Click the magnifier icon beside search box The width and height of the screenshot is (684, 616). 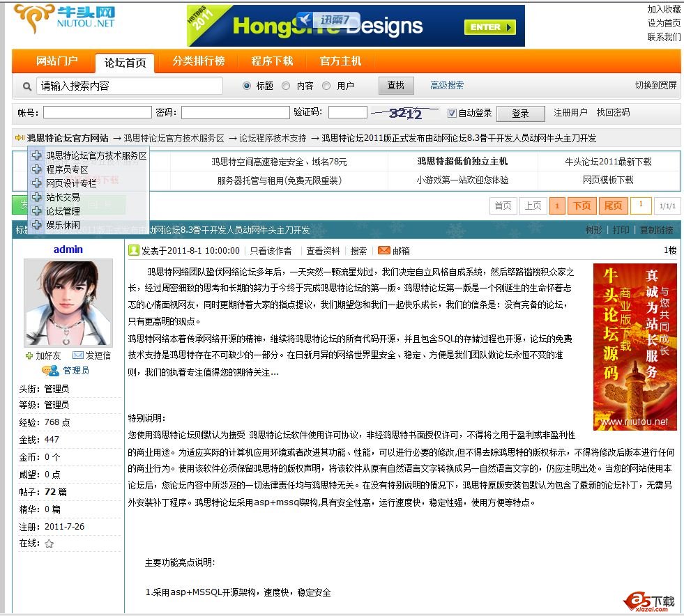27,86
